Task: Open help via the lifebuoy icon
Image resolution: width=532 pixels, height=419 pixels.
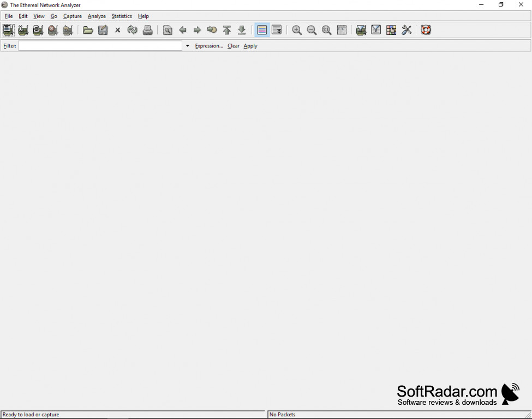Action: [x=426, y=30]
